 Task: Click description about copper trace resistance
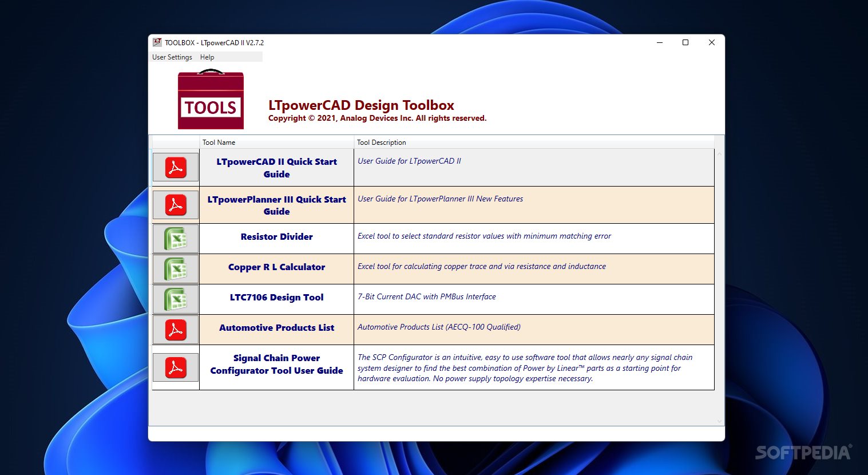coord(482,266)
